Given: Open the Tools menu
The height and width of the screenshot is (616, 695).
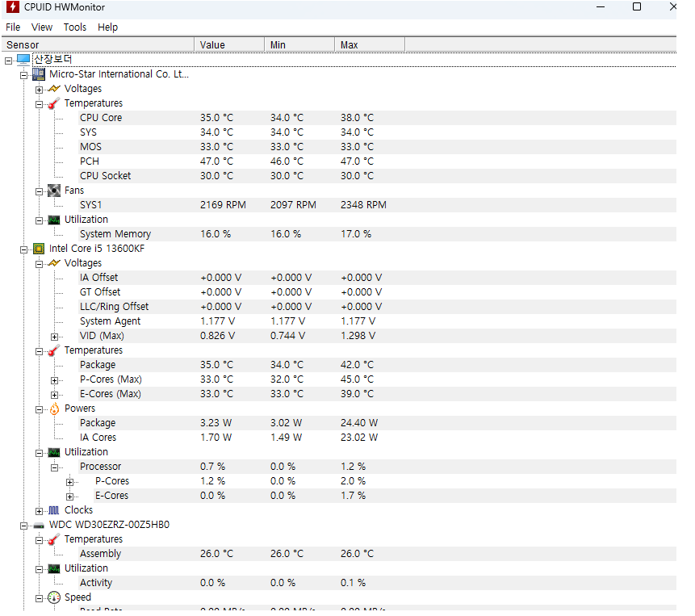Looking at the screenshot, I should 75,27.
